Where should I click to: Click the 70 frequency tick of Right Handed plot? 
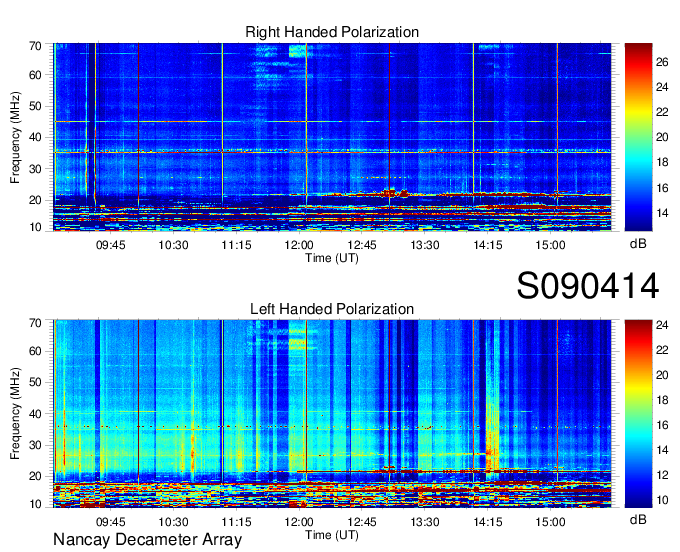(x=35, y=46)
